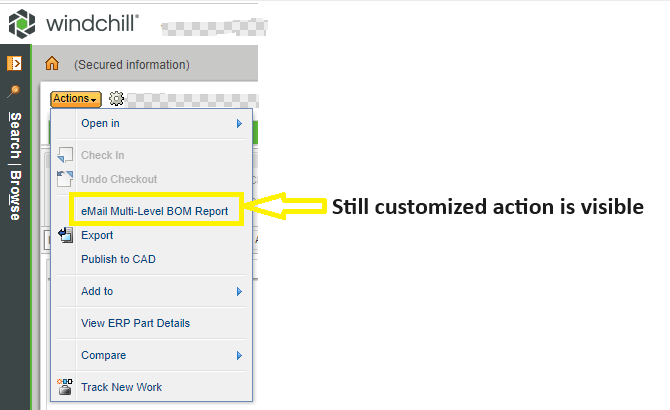Open the gear customize icon beside Actions
The height and width of the screenshot is (410, 670).
pyautogui.click(x=116, y=99)
